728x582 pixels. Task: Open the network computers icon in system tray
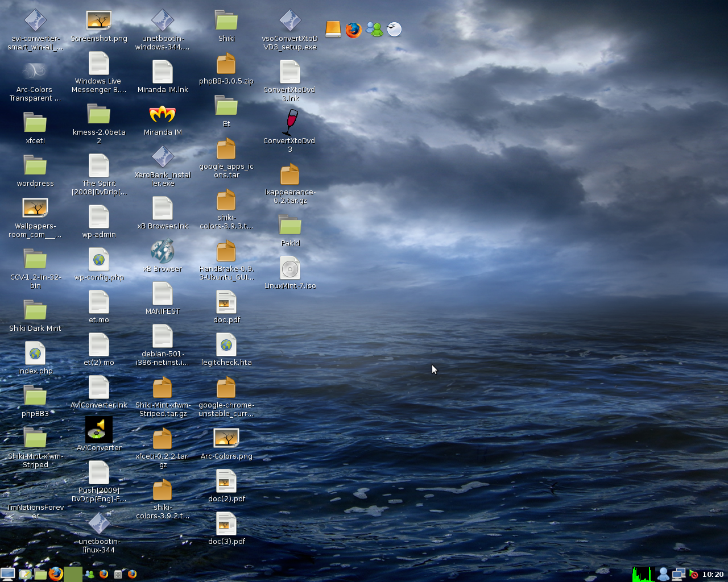(x=679, y=574)
